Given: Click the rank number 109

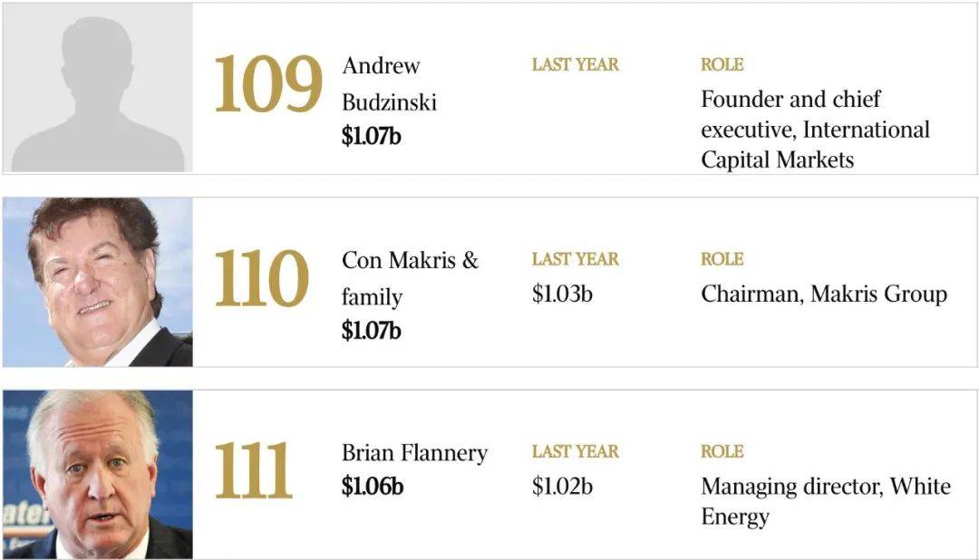Looking at the screenshot, I should click(268, 84).
